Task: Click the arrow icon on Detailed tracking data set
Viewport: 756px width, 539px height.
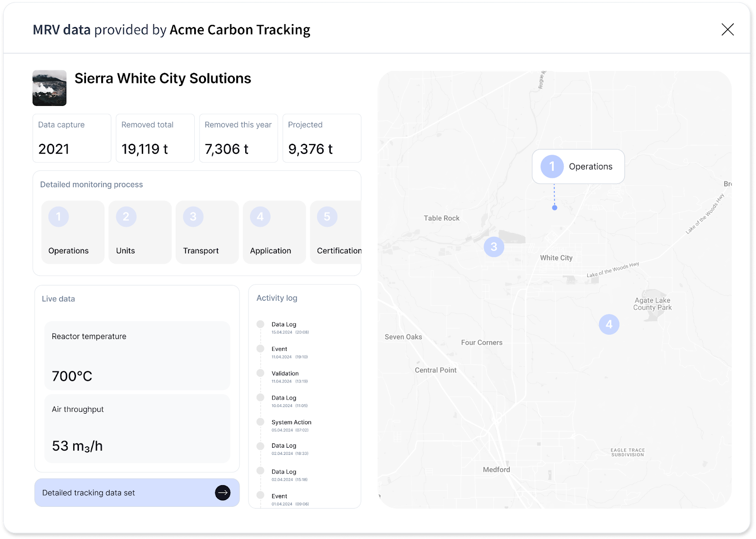Action: click(x=223, y=493)
